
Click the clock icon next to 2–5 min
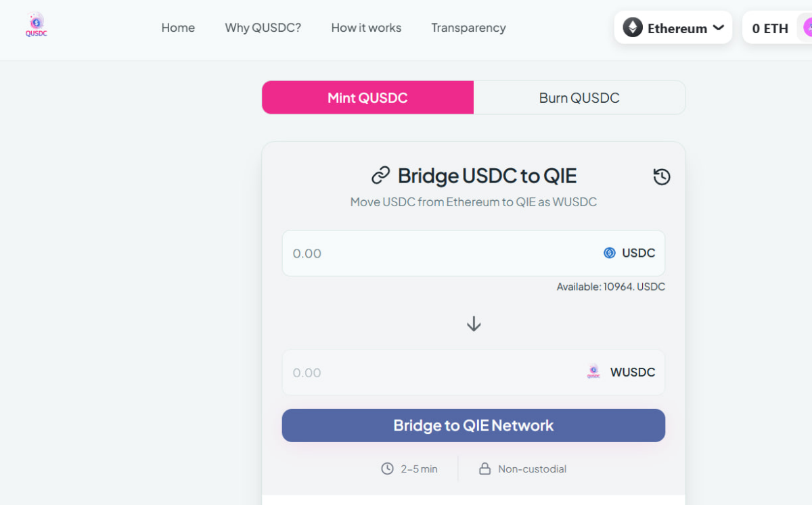387,468
